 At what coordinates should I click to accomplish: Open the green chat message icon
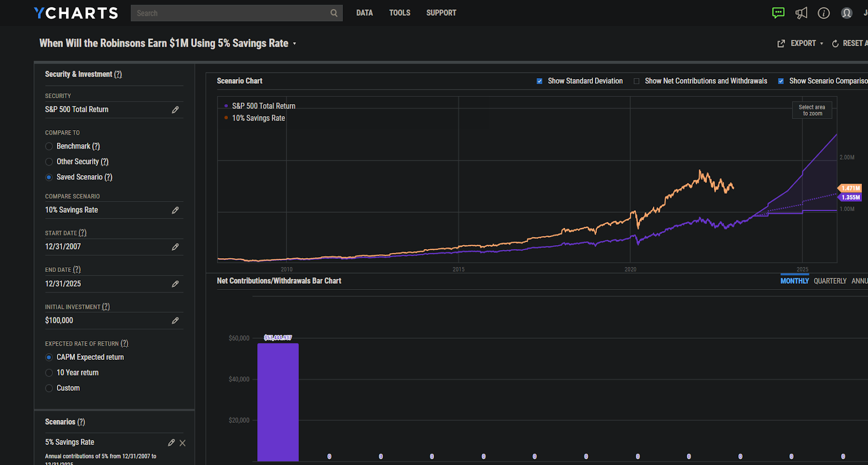pos(778,13)
